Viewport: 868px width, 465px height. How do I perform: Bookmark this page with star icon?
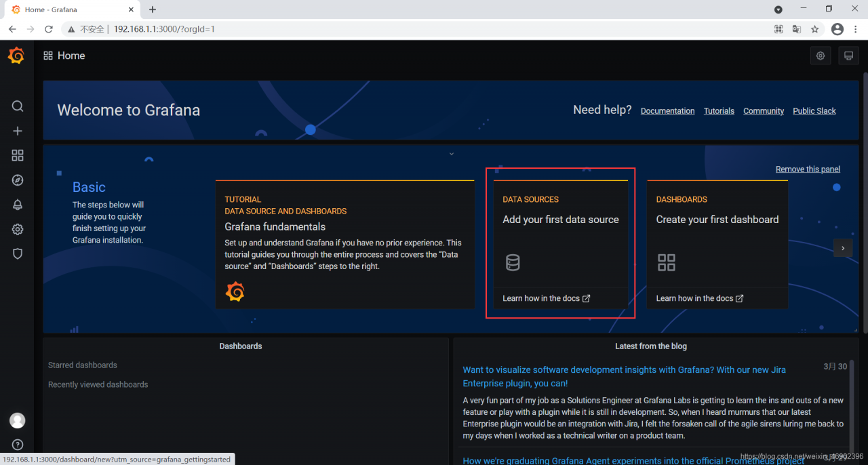(815, 29)
